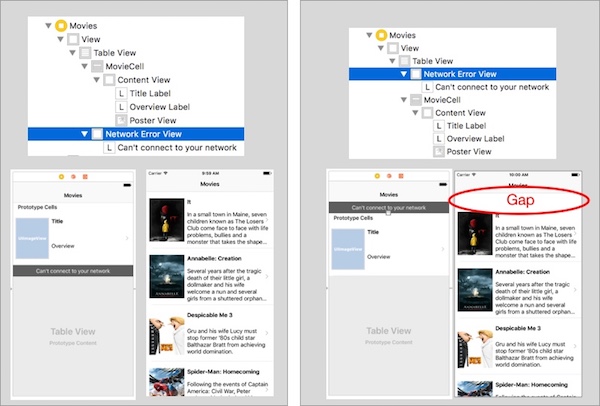The height and width of the screenshot is (406, 600).
Task: Click the UIImageView placeholder in right storyboard cell
Action: tap(348, 249)
